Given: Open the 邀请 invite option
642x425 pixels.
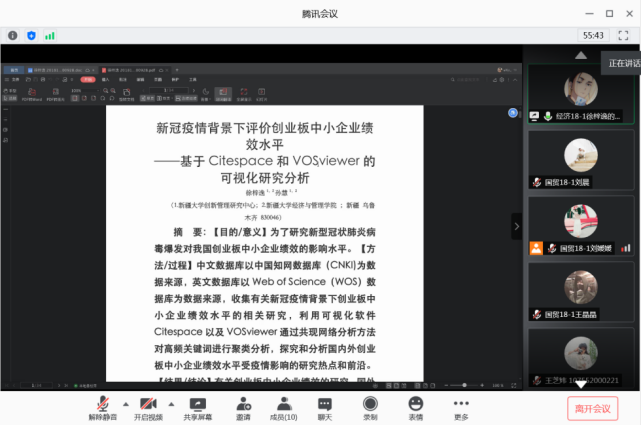Looking at the screenshot, I should click(243, 408).
